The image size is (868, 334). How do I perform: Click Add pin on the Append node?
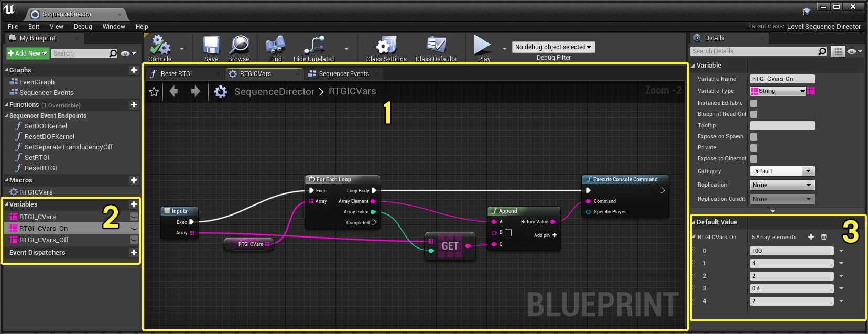[545, 235]
